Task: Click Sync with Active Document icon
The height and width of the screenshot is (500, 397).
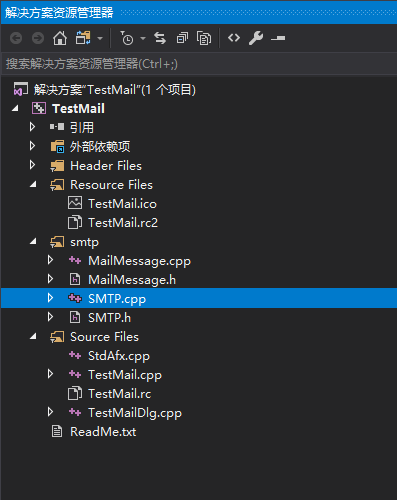Action: point(160,38)
